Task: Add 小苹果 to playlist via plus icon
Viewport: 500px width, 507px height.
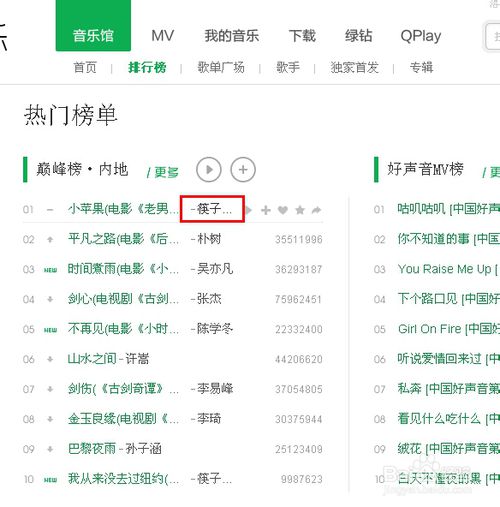Action: click(266, 210)
